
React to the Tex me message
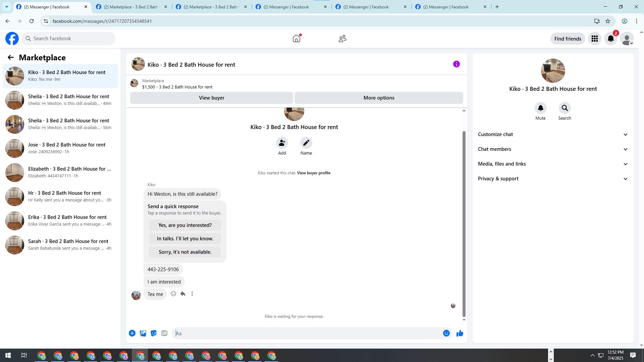click(x=173, y=294)
